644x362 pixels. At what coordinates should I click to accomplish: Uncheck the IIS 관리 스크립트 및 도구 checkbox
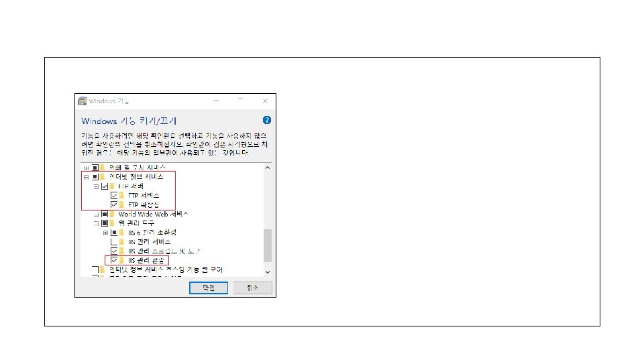(x=114, y=251)
